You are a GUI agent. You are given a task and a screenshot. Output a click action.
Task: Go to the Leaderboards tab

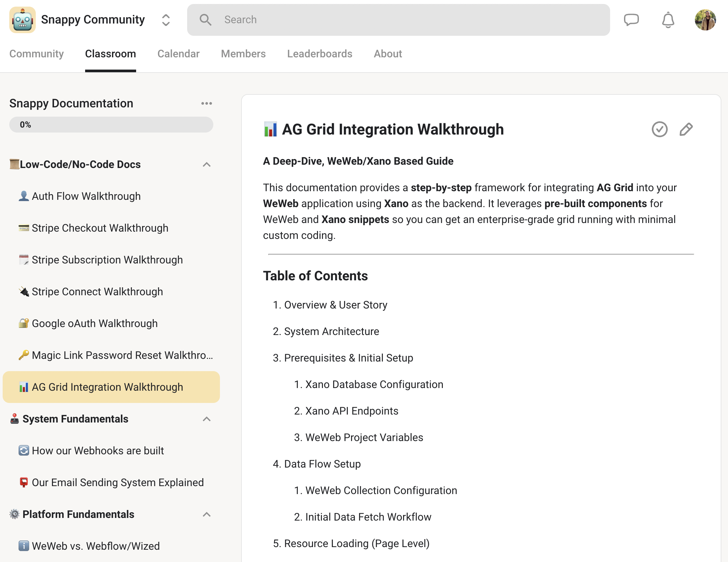[319, 54]
